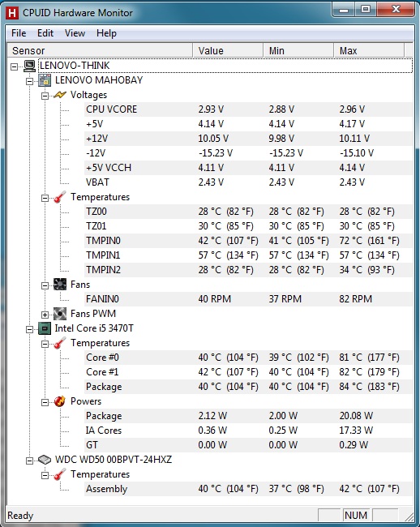Click the NUM indicator in status bar
This screenshot has height=527, width=420.
[x=355, y=515]
